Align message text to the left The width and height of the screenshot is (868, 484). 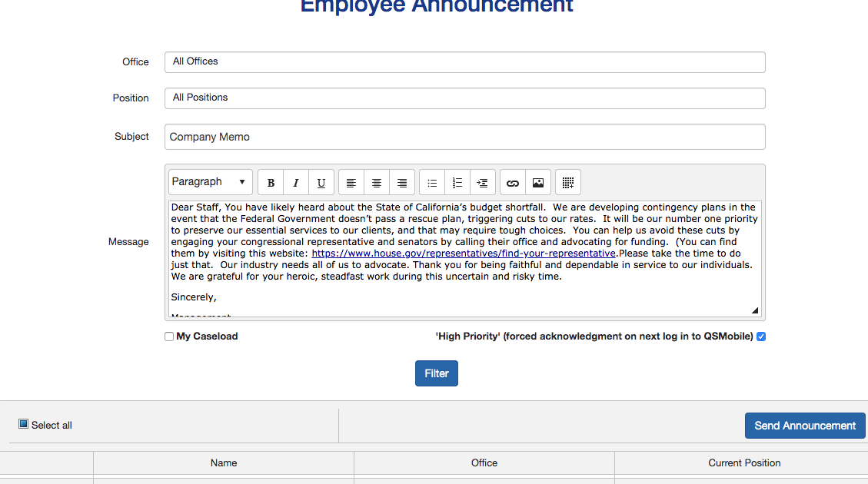click(351, 183)
